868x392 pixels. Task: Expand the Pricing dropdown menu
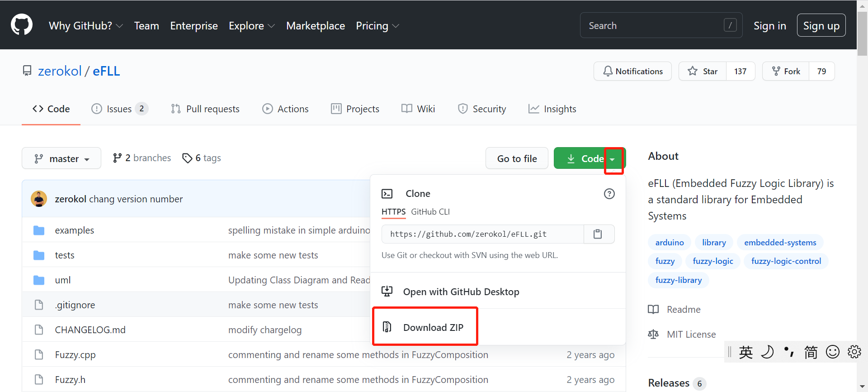377,26
